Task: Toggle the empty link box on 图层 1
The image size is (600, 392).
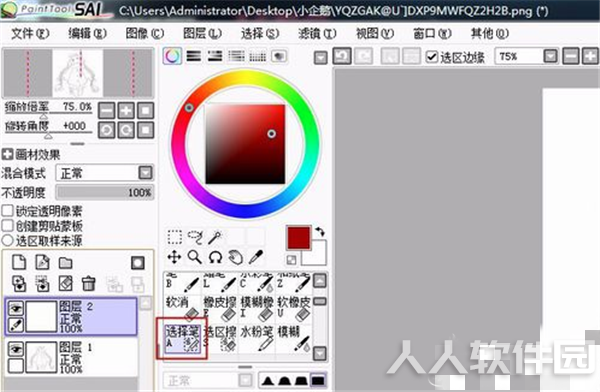Action: click(16, 365)
